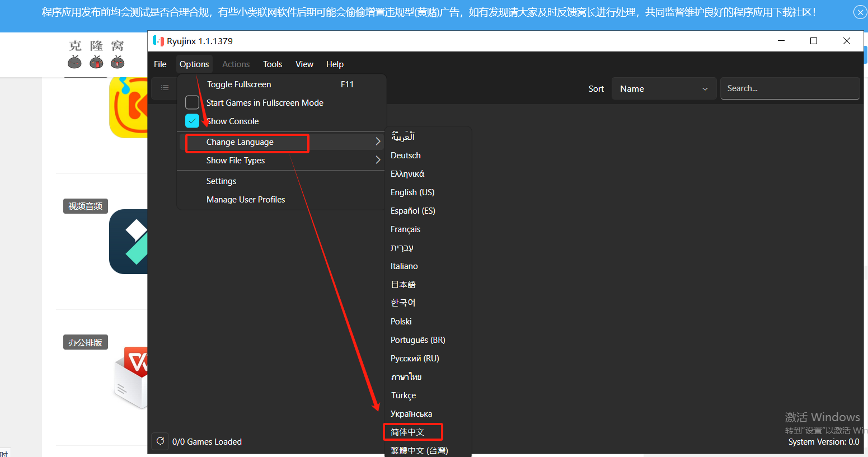The image size is (868, 457).
Task: Click the 0/0 Games Loaded status text
Action: tap(207, 442)
